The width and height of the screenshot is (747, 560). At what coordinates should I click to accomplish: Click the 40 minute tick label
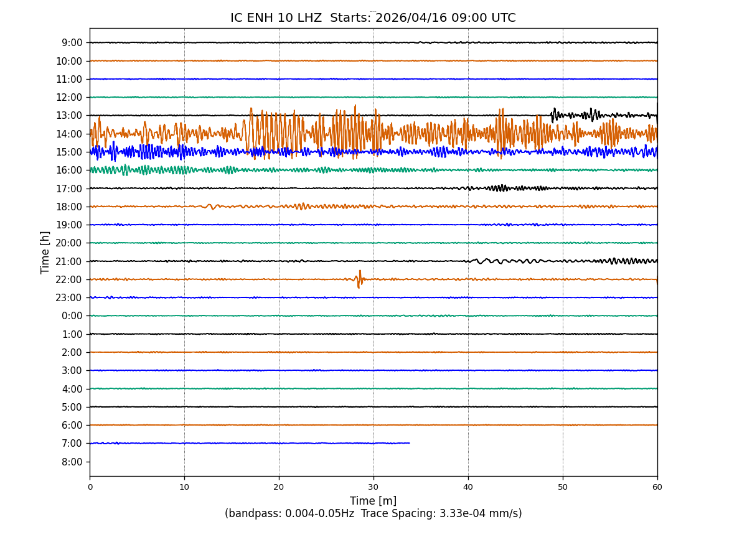[x=468, y=487]
